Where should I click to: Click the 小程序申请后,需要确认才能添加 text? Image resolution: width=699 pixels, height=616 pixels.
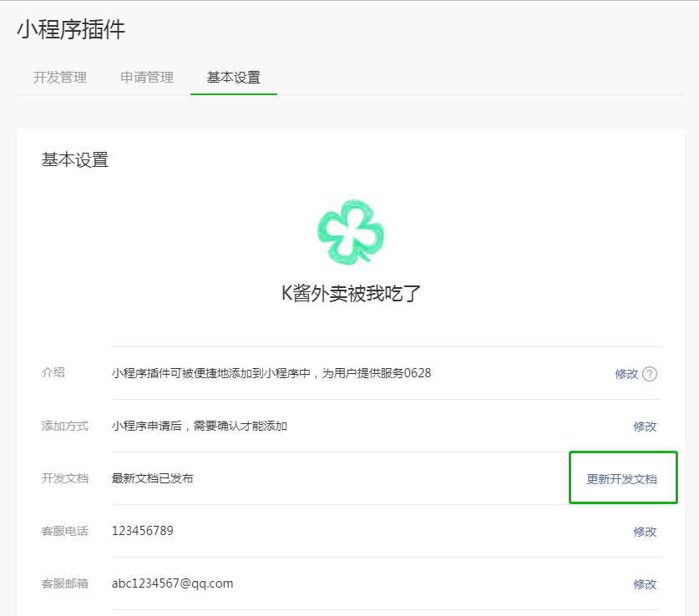point(200,426)
